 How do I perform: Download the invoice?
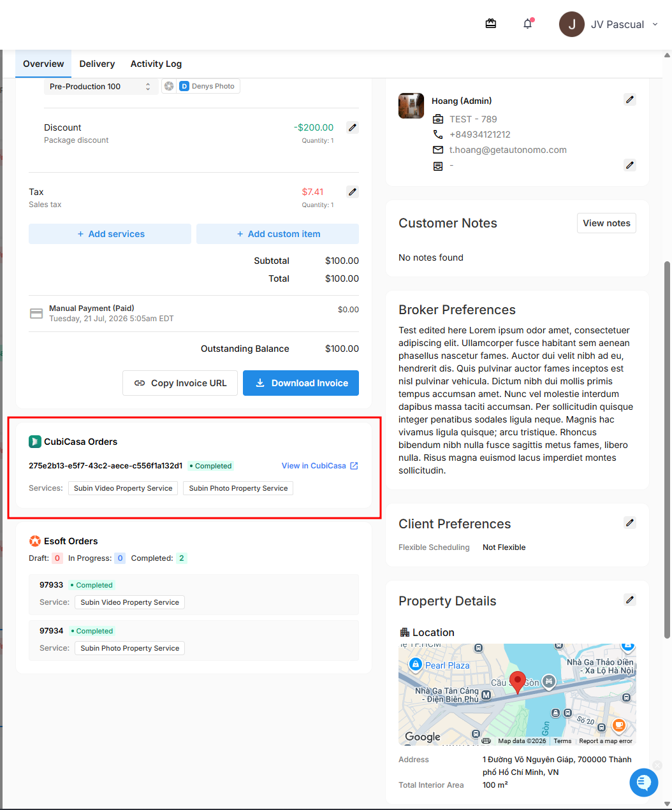pos(301,383)
